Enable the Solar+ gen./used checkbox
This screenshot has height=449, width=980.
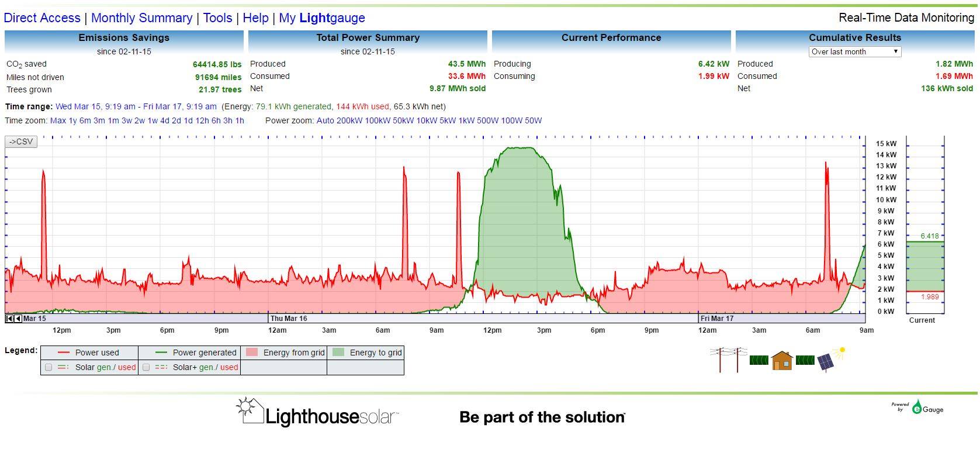146,367
